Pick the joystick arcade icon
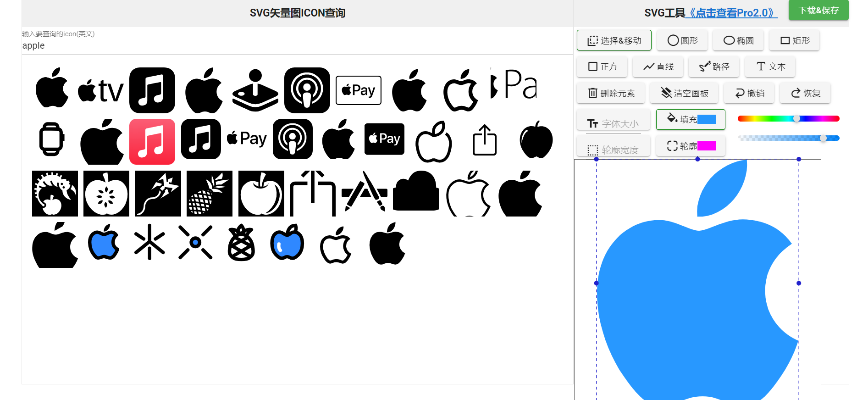The width and height of the screenshot is (868, 400). [x=255, y=90]
